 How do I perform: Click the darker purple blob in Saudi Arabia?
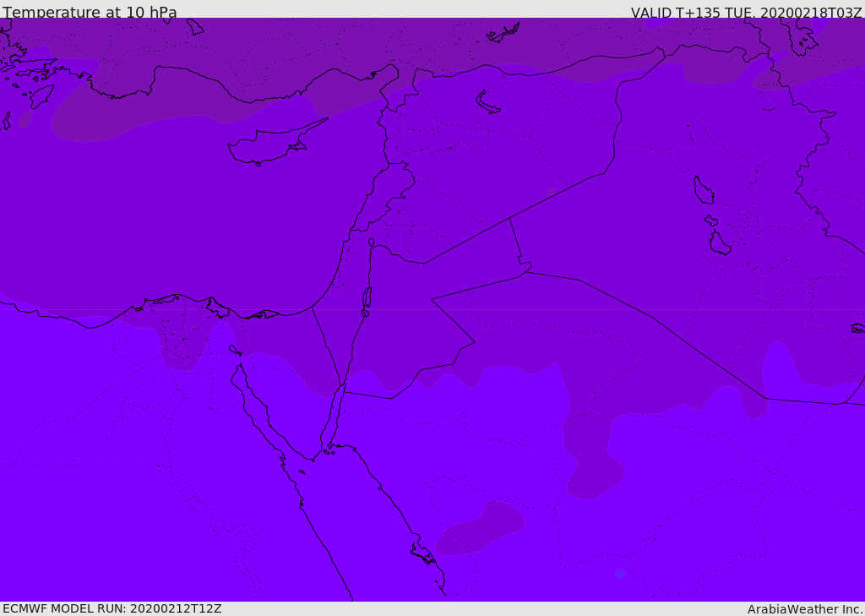[479, 527]
